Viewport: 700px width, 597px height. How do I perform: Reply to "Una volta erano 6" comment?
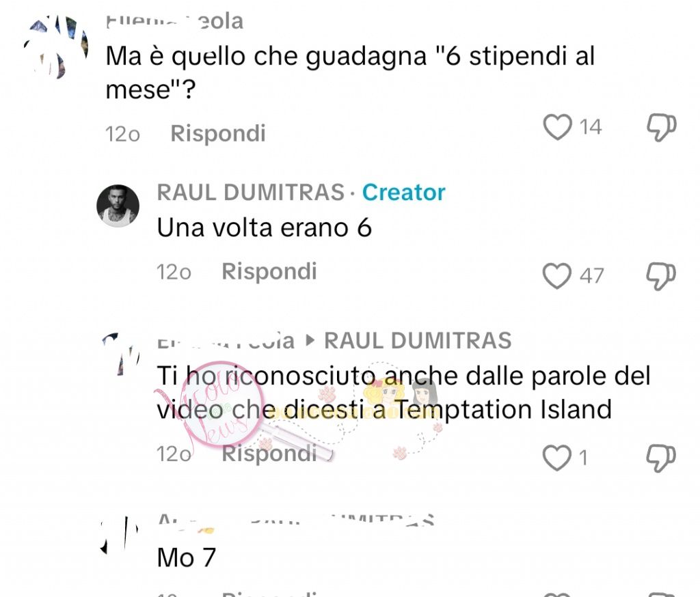coord(269,271)
